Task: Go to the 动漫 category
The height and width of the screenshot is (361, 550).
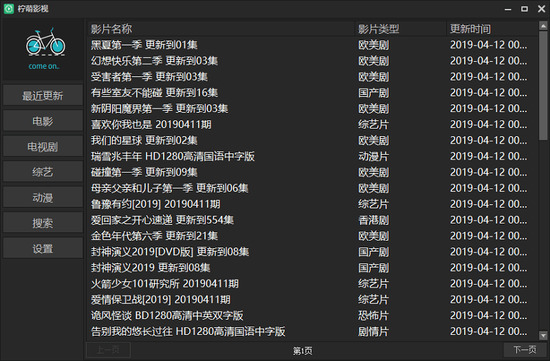Action: 43,198
